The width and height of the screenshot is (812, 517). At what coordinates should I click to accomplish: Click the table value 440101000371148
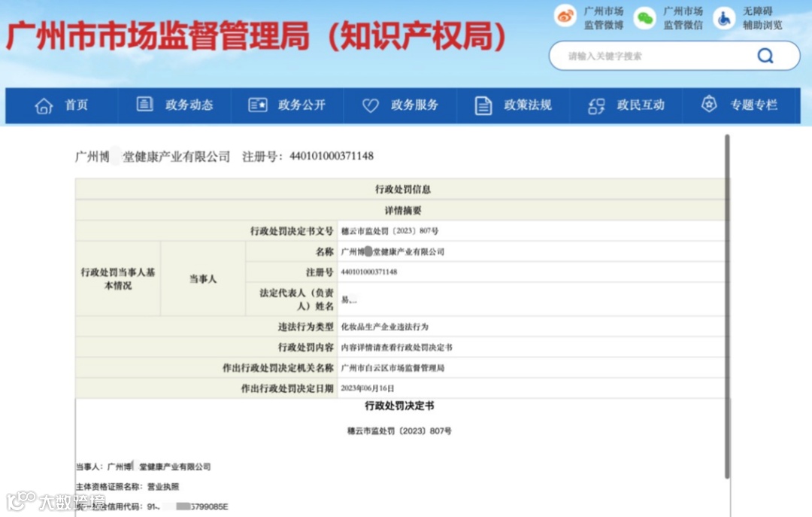pos(368,272)
